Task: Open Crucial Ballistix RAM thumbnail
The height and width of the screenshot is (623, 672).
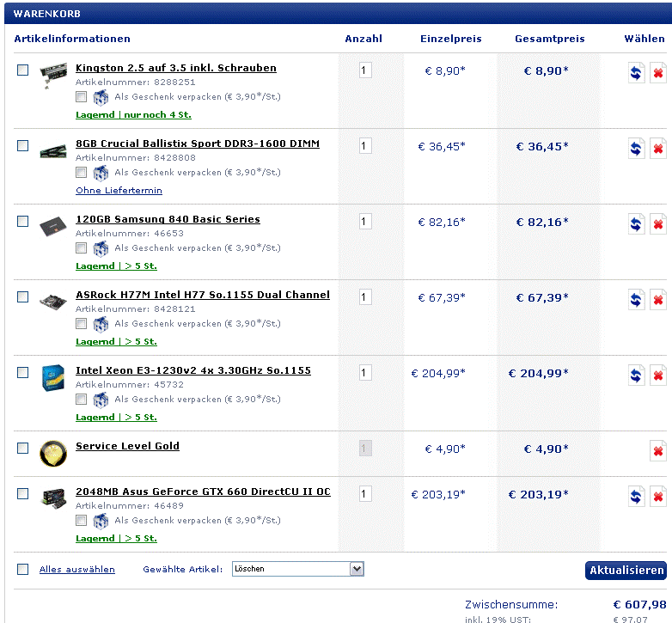Action: (53, 151)
